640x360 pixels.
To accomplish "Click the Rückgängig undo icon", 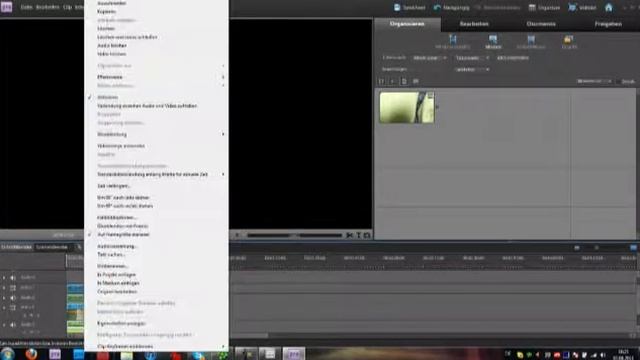I will point(437,7).
